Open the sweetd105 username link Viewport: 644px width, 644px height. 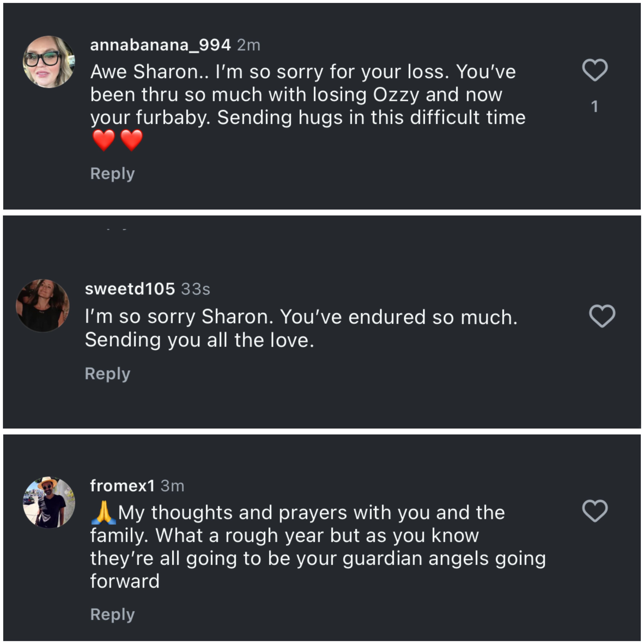pyautogui.click(x=130, y=289)
